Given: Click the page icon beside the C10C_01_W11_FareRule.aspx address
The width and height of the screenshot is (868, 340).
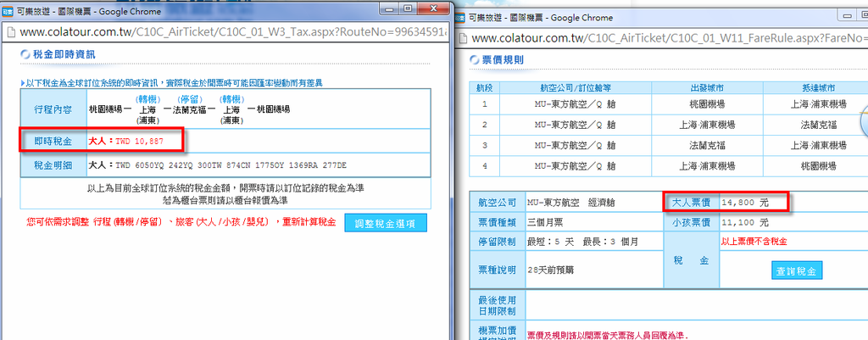Looking at the screenshot, I should point(463,38).
